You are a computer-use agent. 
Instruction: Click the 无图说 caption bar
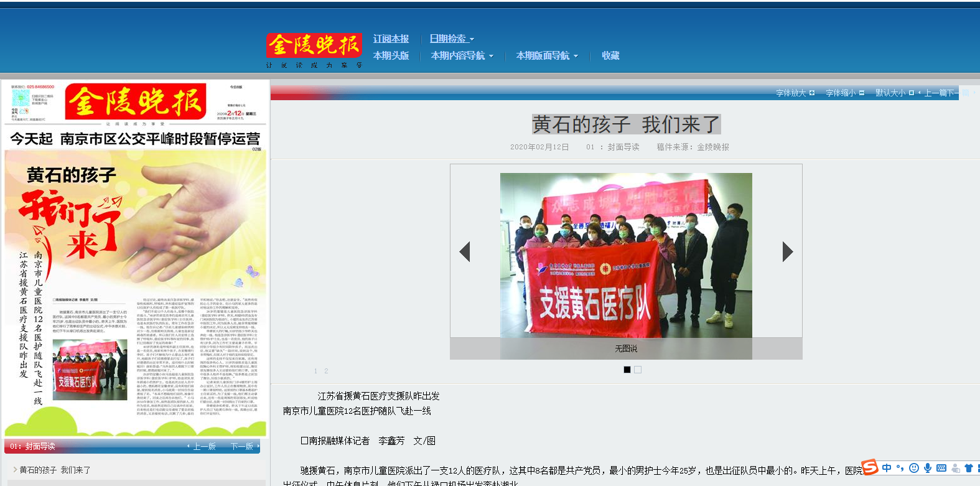tap(626, 348)
